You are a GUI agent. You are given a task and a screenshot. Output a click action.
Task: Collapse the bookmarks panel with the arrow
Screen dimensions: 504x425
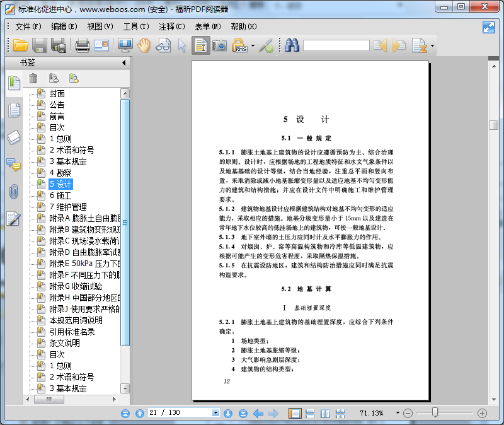click(123, 63)
